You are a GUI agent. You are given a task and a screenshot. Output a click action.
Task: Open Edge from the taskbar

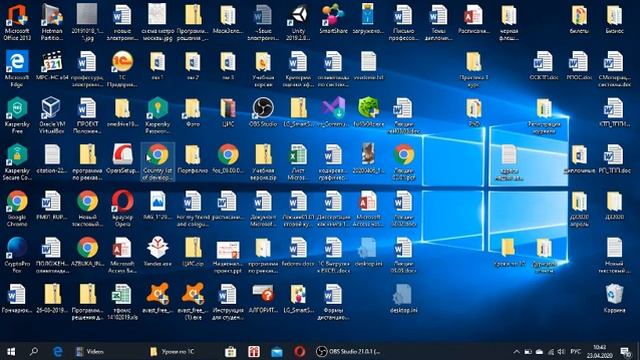click(x=58, y=351)
